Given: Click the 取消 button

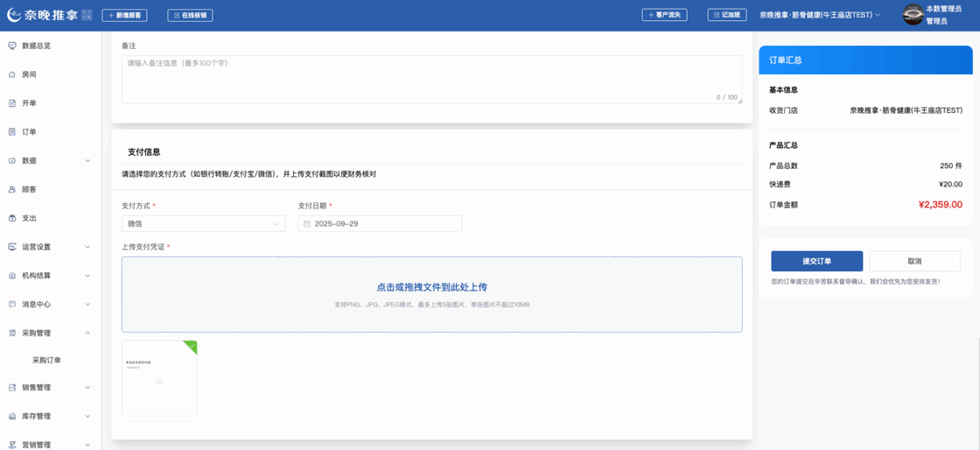Looking at the screenshot, I should (x=914, y=261).
